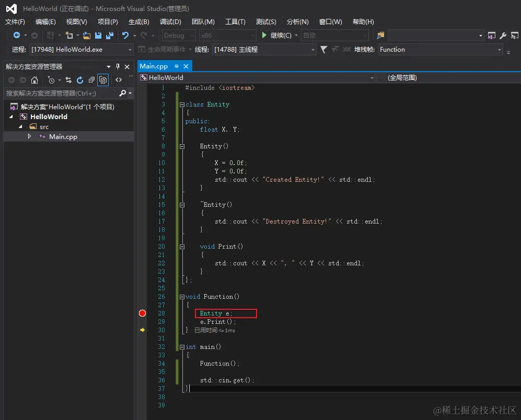This screenshot has width=521, height=420.
Task: Open the 生成(B) menu
Action: pyautogui.click(x=139, y=21)
